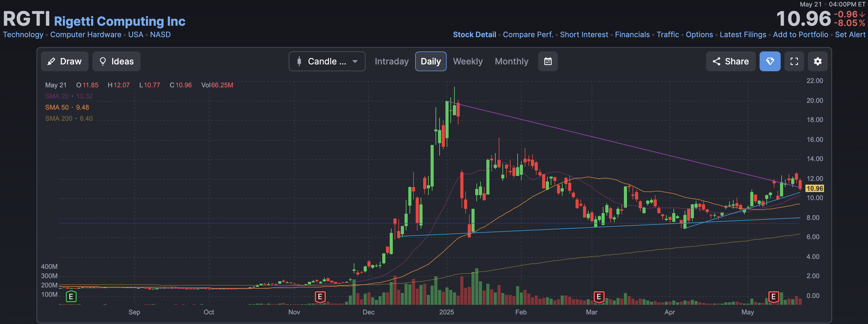This screenshot has width=868, height=324.
Task: Click the 22.00 price axis label
Action: [814, 81]
